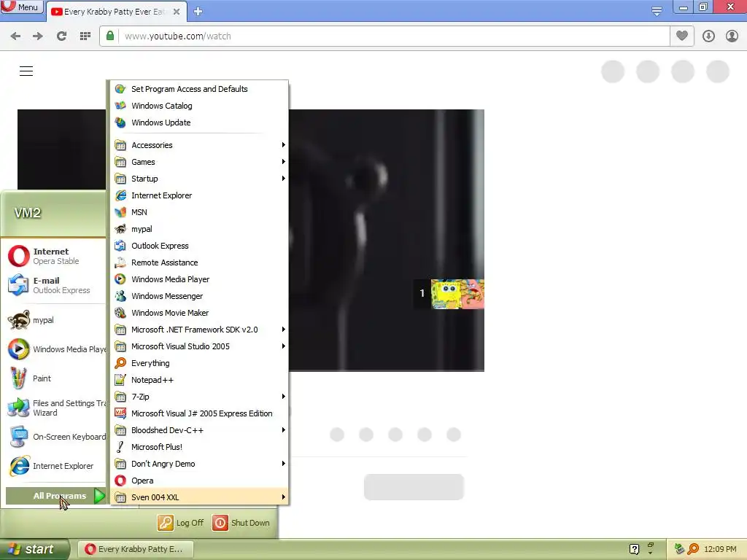Expand the 7-Zip folder
Screen dimensions: 747x560
198,397
